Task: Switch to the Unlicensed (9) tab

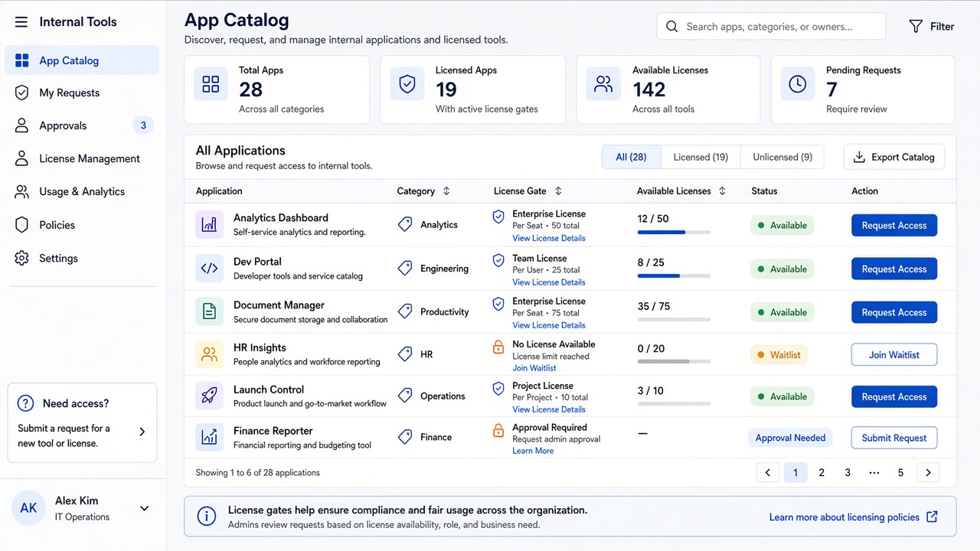Action: pos(782,157)
